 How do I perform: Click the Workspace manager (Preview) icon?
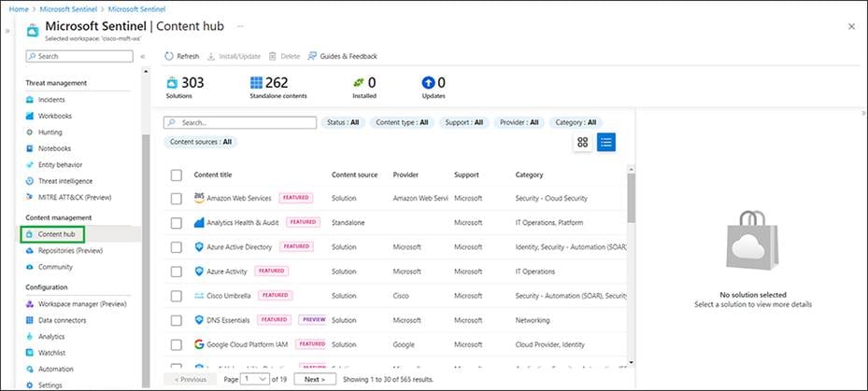(x=30, y=304)
